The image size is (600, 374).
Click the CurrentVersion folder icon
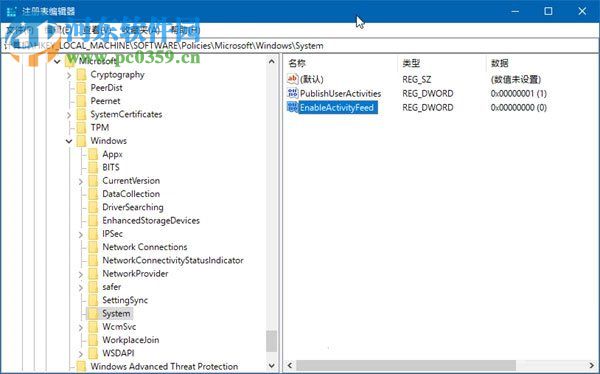93,181
